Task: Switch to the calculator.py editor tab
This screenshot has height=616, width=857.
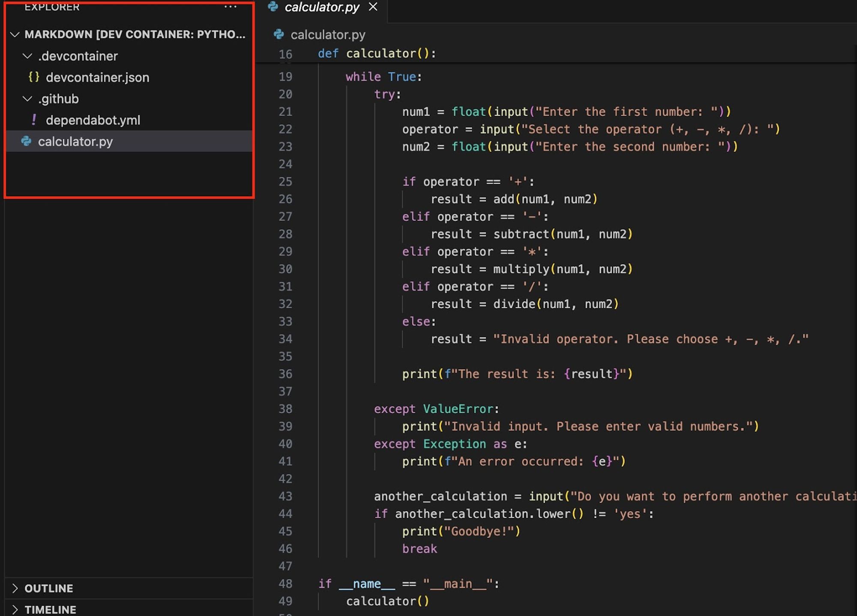Action: coord(322,7)
